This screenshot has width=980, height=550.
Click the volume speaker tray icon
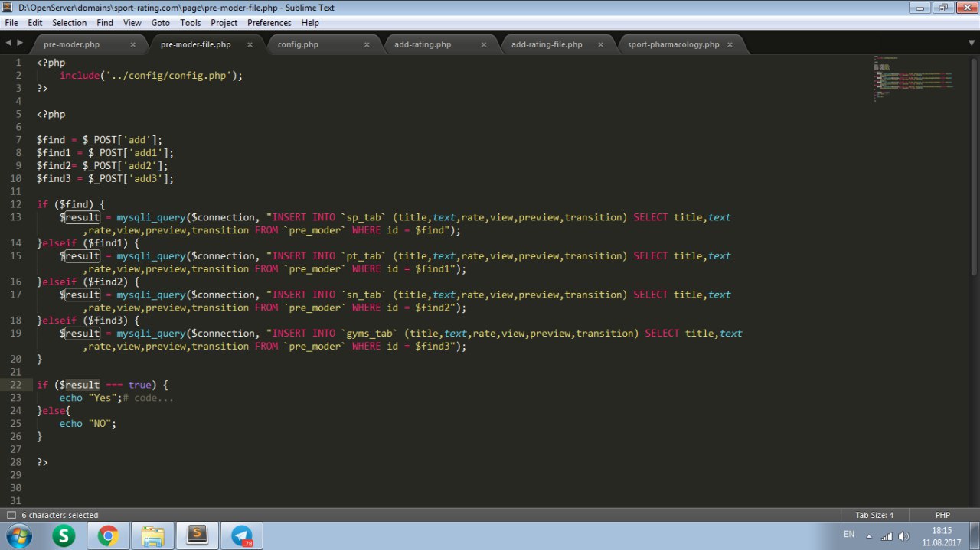click(903, 536)
